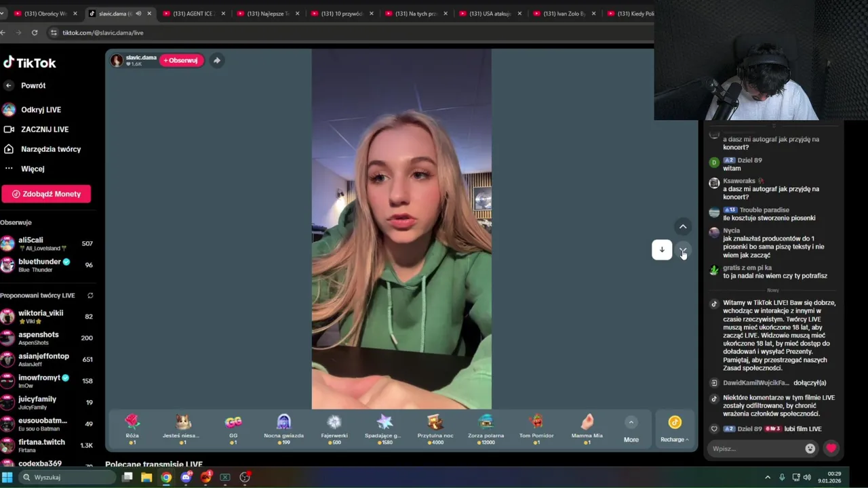Send the Tom Pomidor gift
The height and width of the screenshot is (488, 868).
[x=536, y=429]
